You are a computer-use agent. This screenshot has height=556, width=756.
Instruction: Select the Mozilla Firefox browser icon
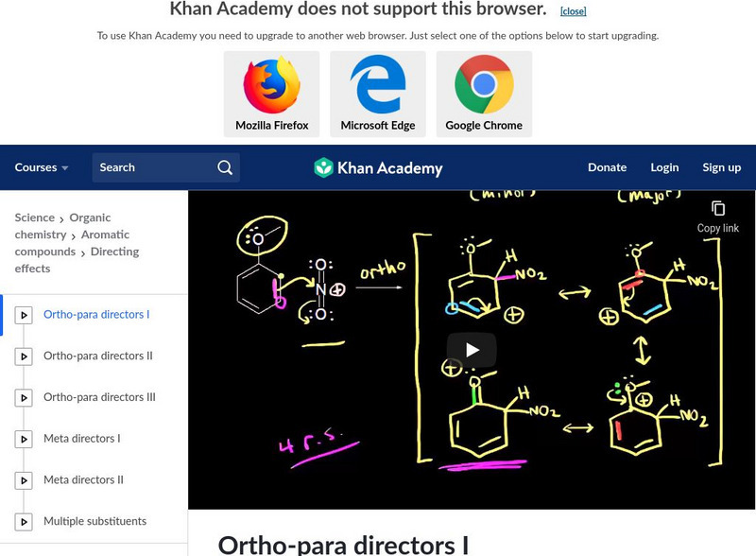tap(271, 84)
